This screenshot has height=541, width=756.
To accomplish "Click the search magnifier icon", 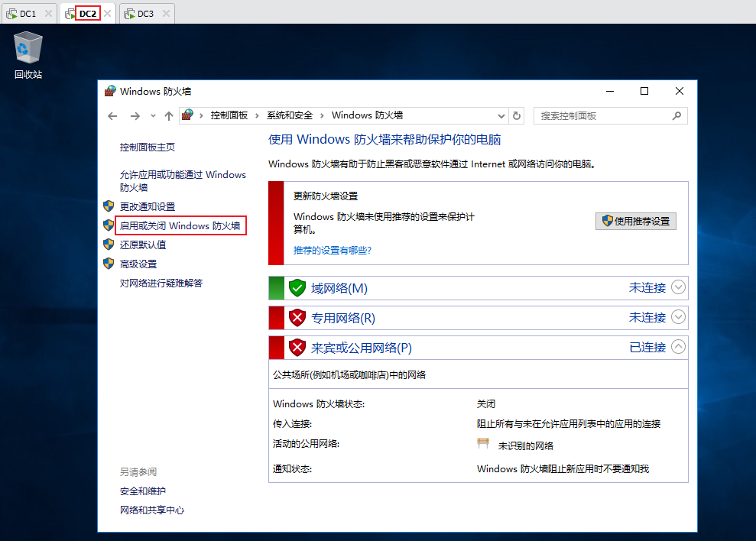I will pyautogui.click(x=677, y=115).
